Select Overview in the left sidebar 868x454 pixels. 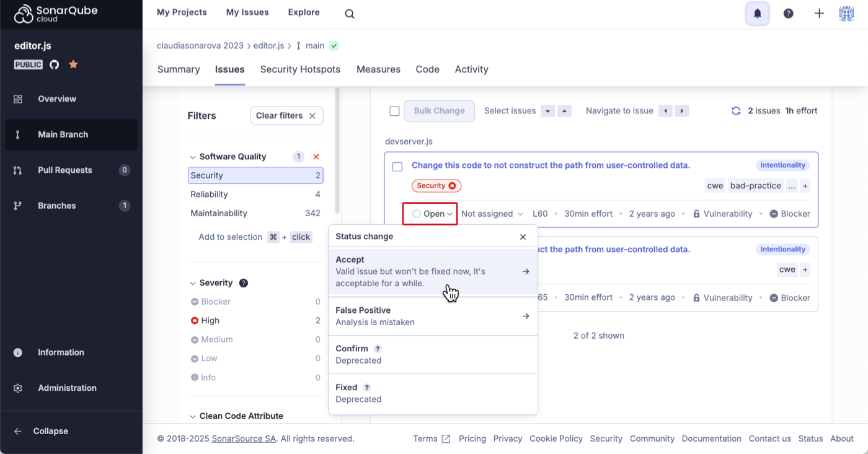click(56, 98)
